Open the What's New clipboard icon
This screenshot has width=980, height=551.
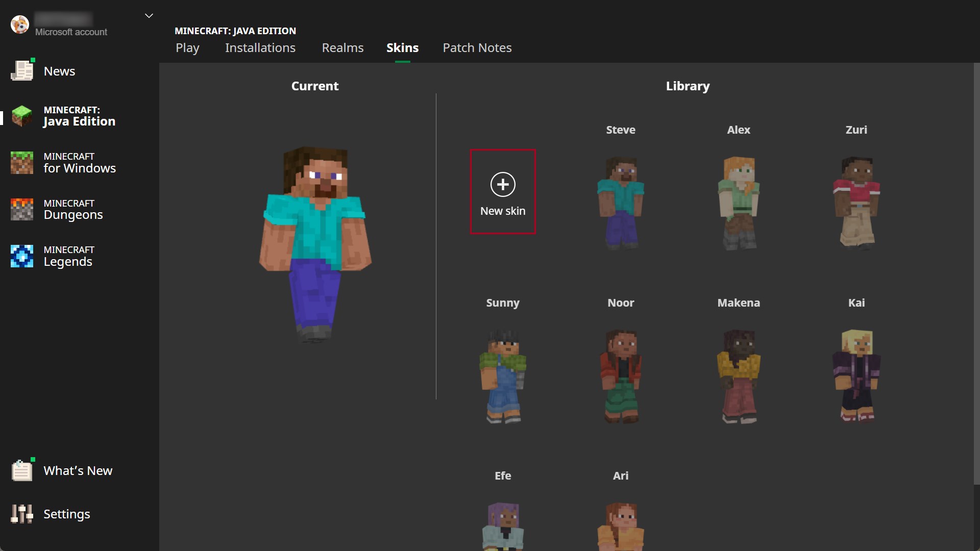point(22,470)
